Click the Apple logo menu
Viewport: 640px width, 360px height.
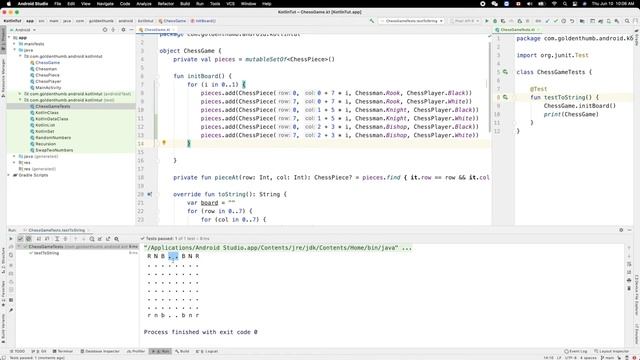pos(9,4)
